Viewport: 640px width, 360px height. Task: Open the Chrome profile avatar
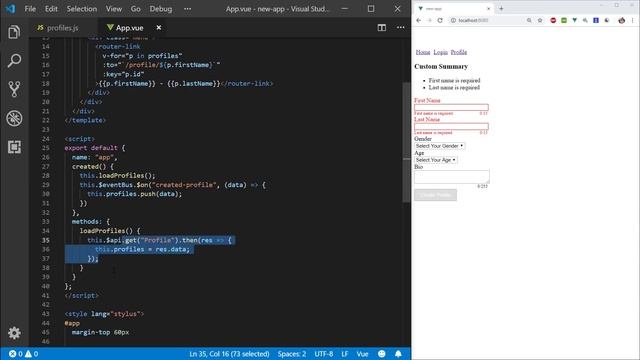[621, 20]
